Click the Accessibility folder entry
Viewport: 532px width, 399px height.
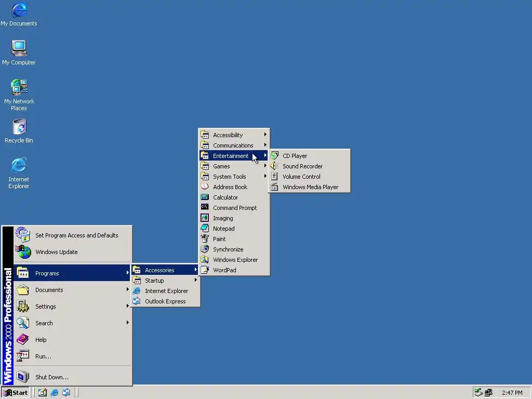(234, 135)
